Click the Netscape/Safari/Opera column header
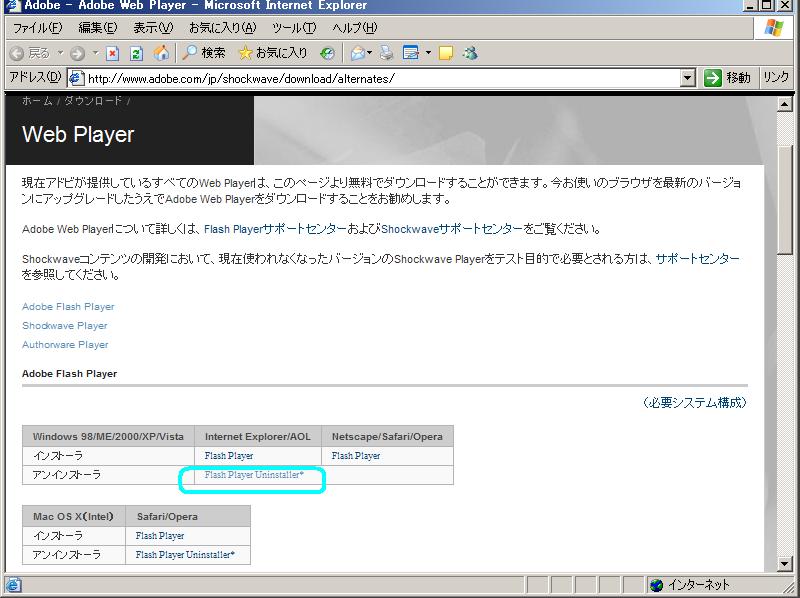 pyautogui.click(x=387, y=437)
